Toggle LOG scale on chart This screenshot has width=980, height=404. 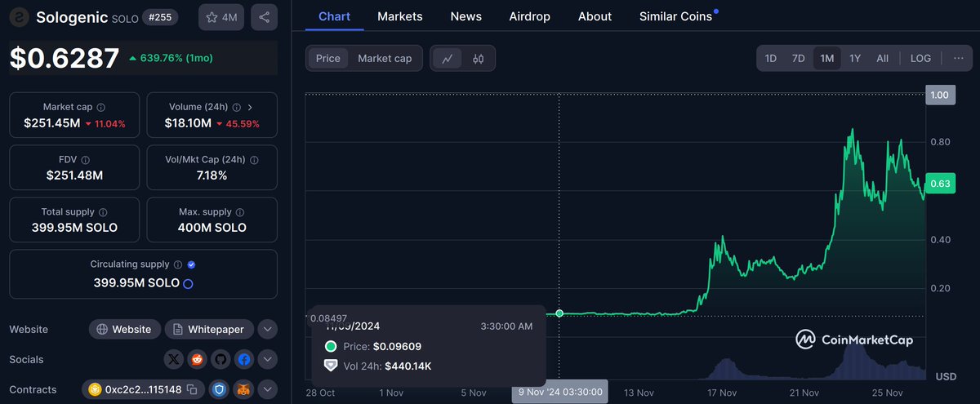(x=920, y=58)
